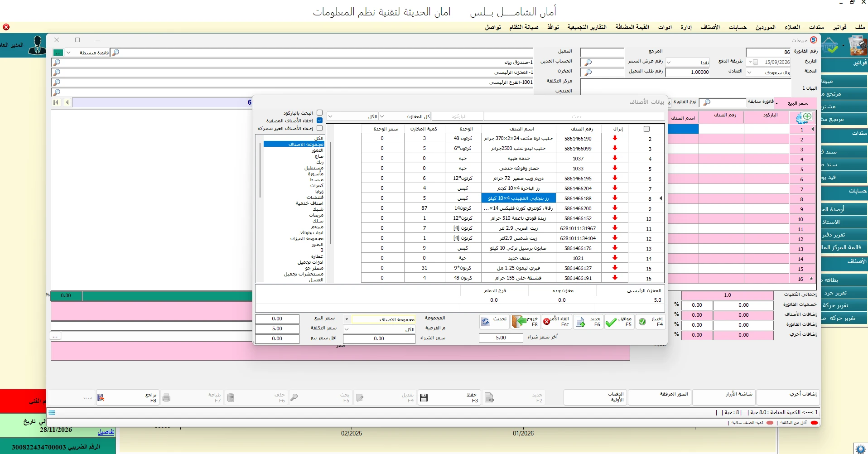Open the العملاء menu
This screenshot has height=454, width=868.
pyautogui.click(x=792, y=27)
